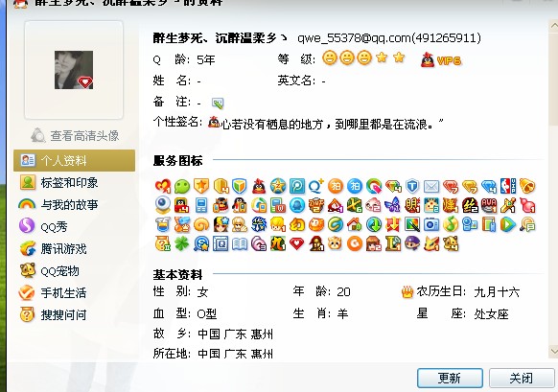Screen dimensions: 558x392
Task: Click the NBA VIP service icon
Action: 508,186
